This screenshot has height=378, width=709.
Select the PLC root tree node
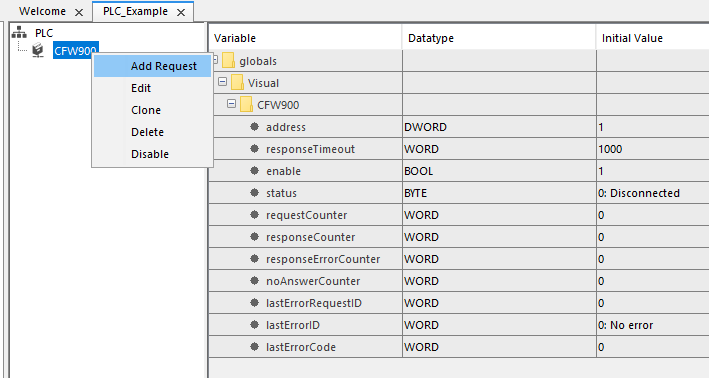coord(44,33)
